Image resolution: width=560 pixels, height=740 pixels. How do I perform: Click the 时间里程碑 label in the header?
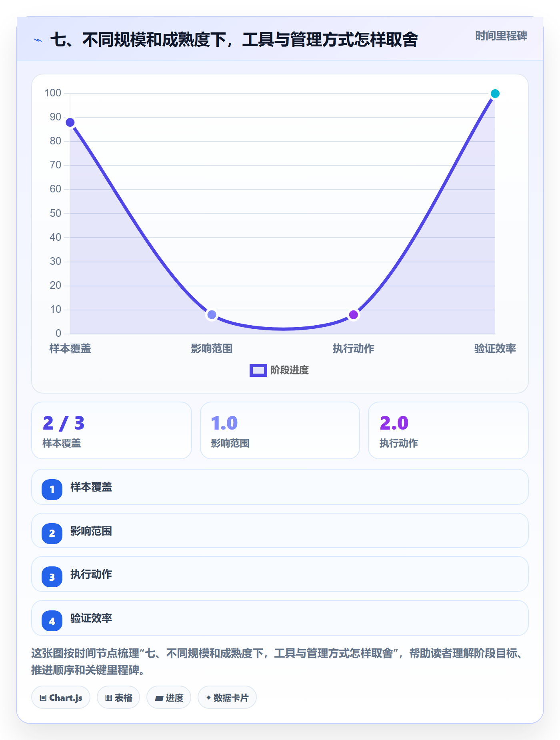point(501,36)
